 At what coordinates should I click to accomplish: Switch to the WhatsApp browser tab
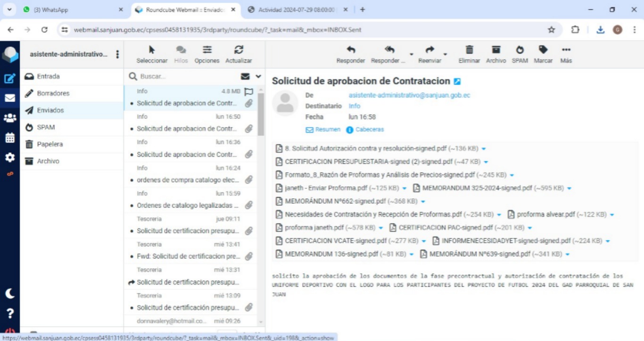click(x=71, y=9)
